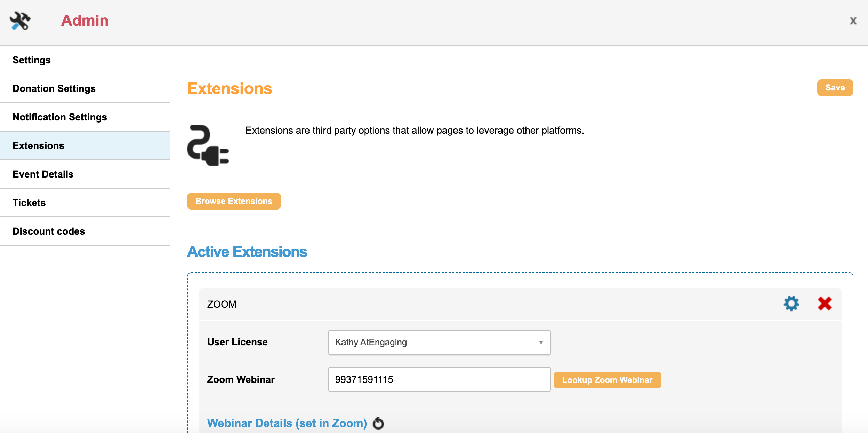Image resolution: width=868 pixels, height=433 pixels.
Task: Remove the ZOOM extension with red X
Action: pyautogui.click(x=825, y=304)
